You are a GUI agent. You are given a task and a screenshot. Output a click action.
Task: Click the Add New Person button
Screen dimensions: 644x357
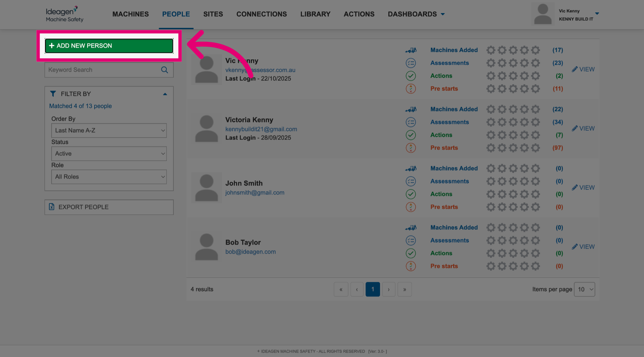pyautogui.click(x=109, y=46)
